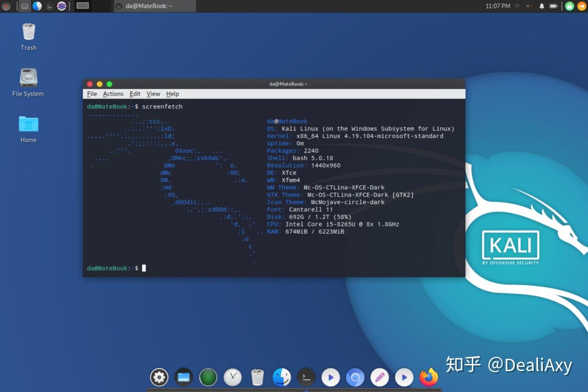
Task: Open the clock showing 11:07 PM
Action: point(498,6)
